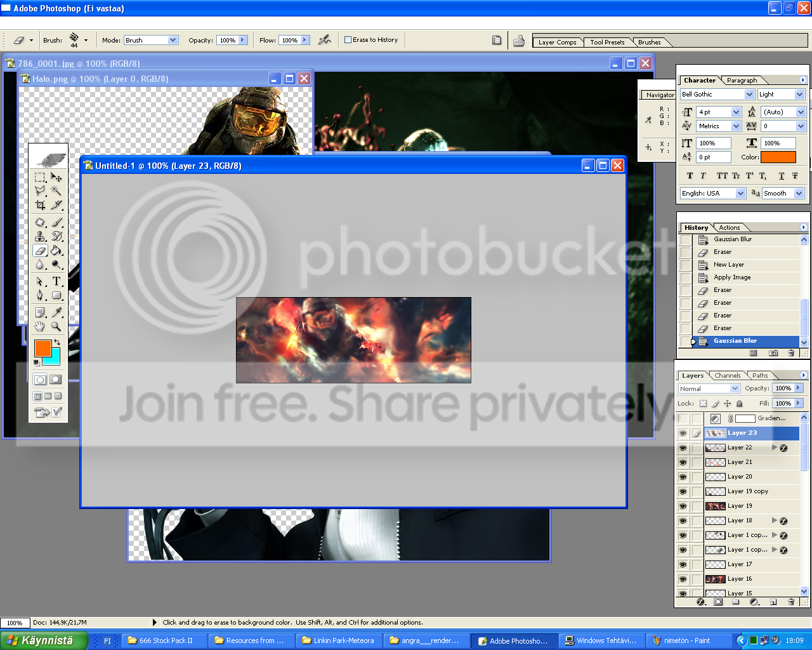The height and width of the screenshot is (650, 812).
Task: Select the Dodge tool
Action: click(56, 264)
